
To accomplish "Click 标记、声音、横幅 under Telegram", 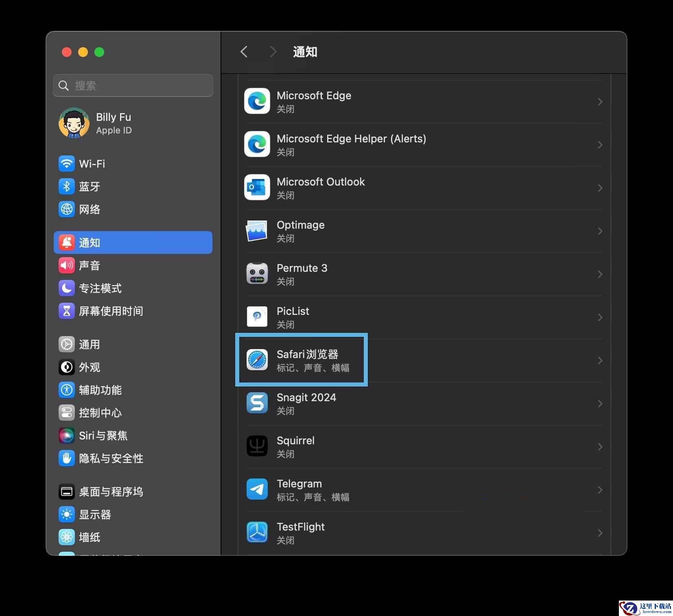I will click(313, 497).
